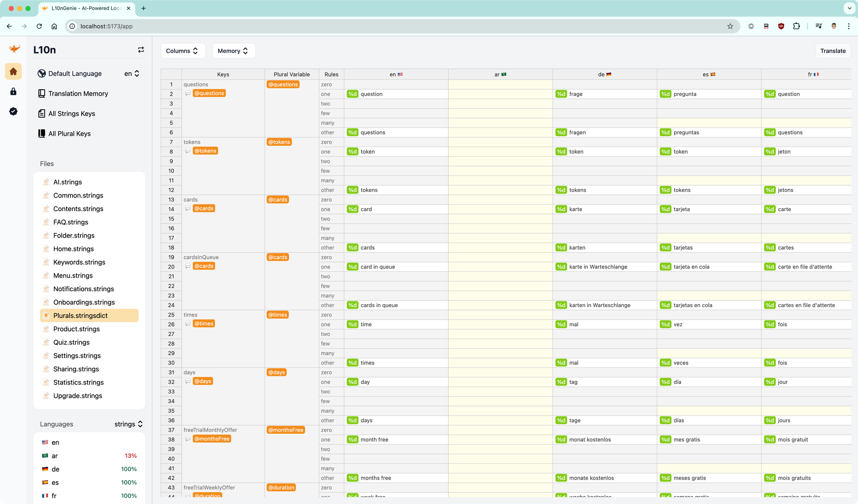Click the 'freeTrialMonthlyOffer' key name
Viewport: 858px width, 504px height.
coord(210,430)
